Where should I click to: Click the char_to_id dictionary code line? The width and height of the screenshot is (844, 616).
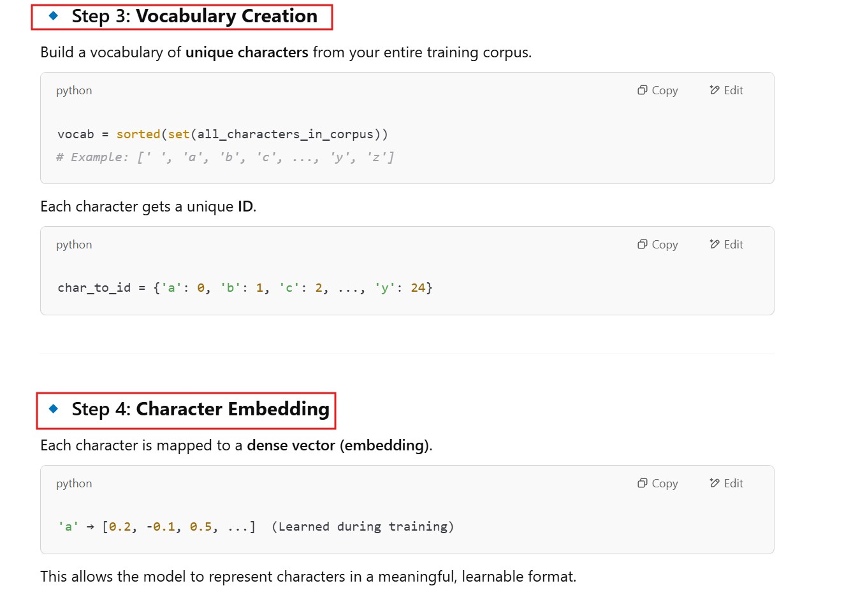(245, 288)
